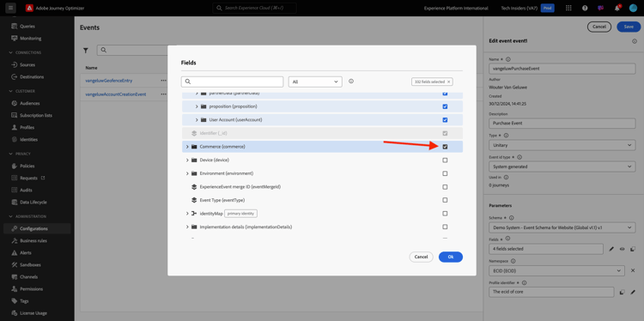Click the info icon beside Name label
The image size is (644, 321).
coord(508,59)
